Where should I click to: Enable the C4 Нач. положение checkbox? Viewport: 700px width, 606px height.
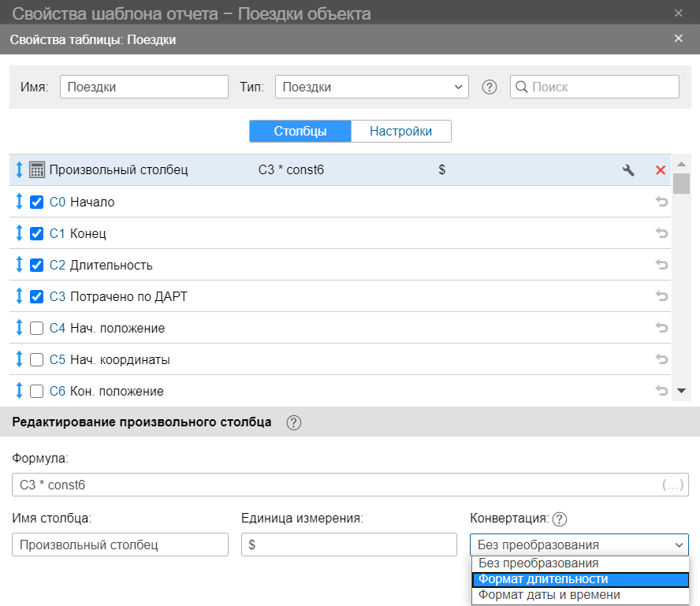coord(36,328)
